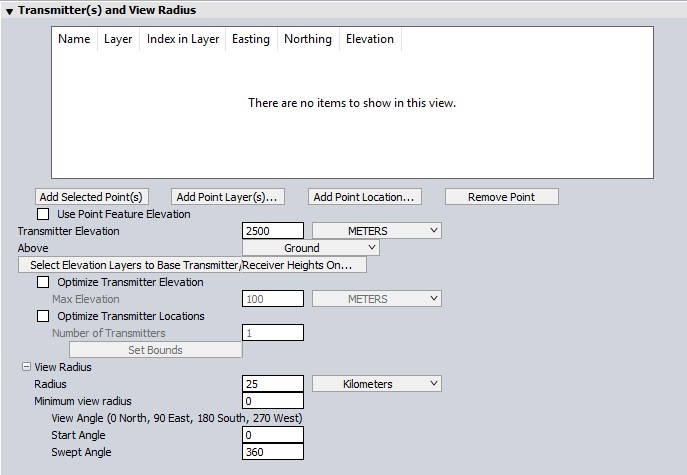687x475 pixels.
Task: Click the Remove Point button
Action: (x=501, y=197)
